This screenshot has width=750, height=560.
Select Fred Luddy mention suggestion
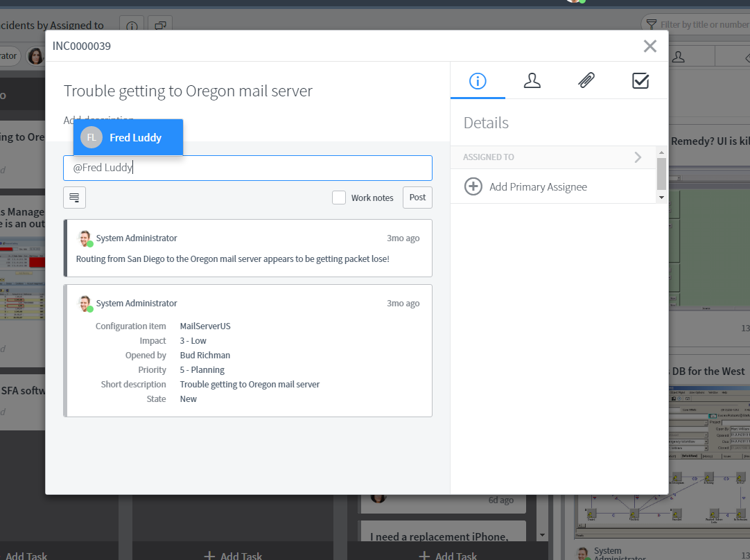128,138
